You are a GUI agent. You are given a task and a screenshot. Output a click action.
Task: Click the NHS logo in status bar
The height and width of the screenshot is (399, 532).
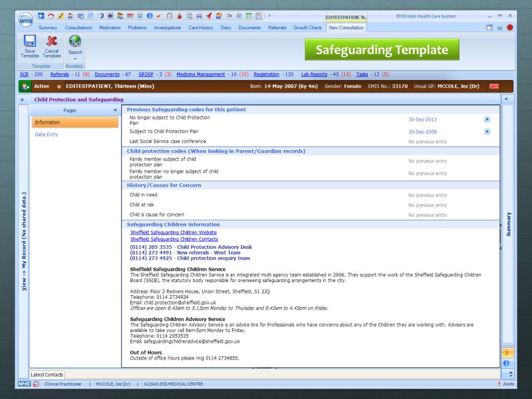[x=24, y=384]
